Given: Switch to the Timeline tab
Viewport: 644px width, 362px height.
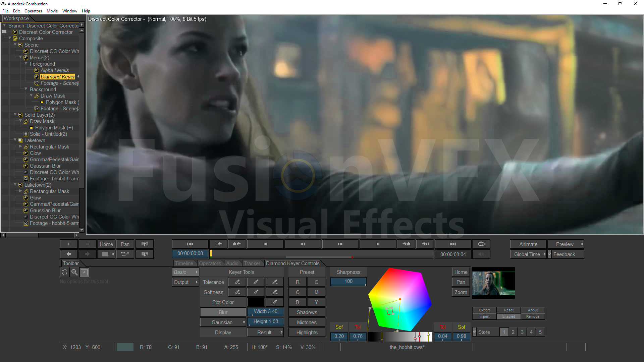Looking at the screenshot, I should tap(184, 263).
